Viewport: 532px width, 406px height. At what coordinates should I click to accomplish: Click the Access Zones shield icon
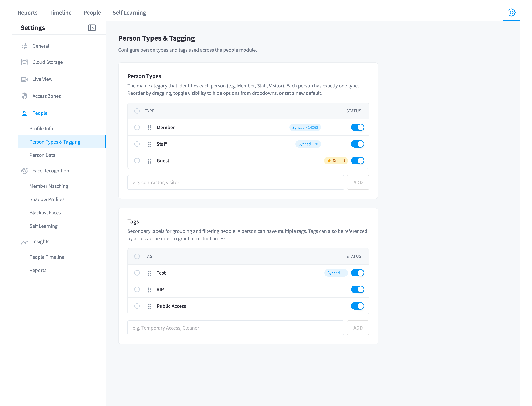tap(24, 96)
